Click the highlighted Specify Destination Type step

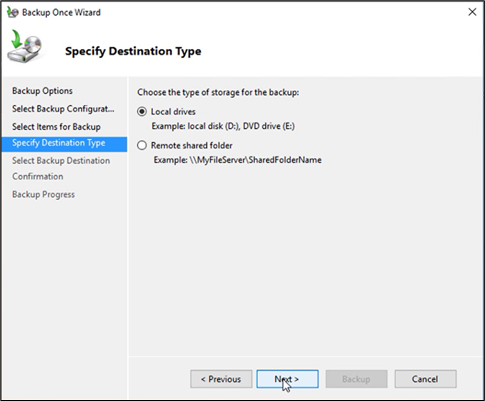tap(64, 144)
